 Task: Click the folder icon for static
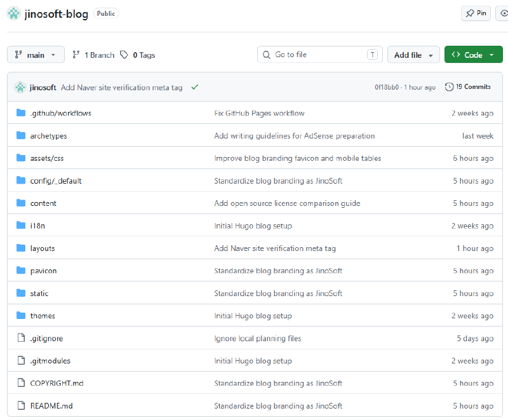point(21,293)
